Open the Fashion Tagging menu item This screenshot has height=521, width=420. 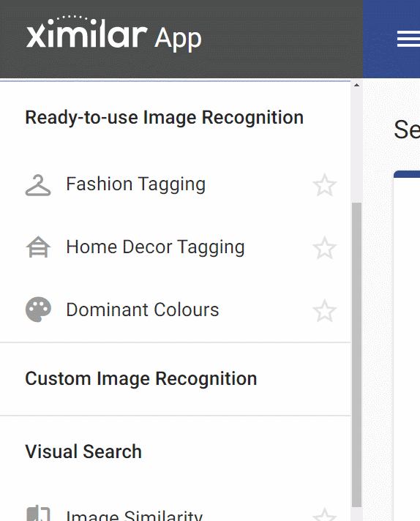click(175, 184)
